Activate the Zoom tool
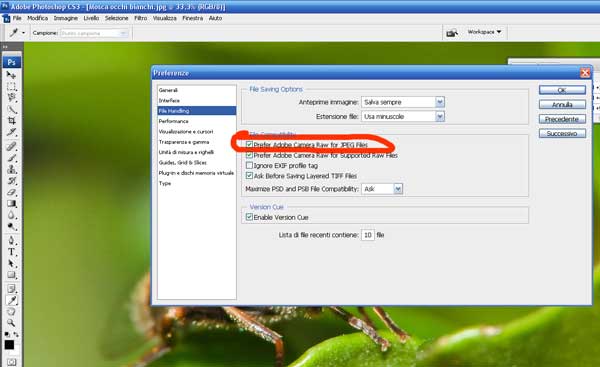The width and height of the screenshot is (600, 367). pyautogui.click(x=11, y=323)
